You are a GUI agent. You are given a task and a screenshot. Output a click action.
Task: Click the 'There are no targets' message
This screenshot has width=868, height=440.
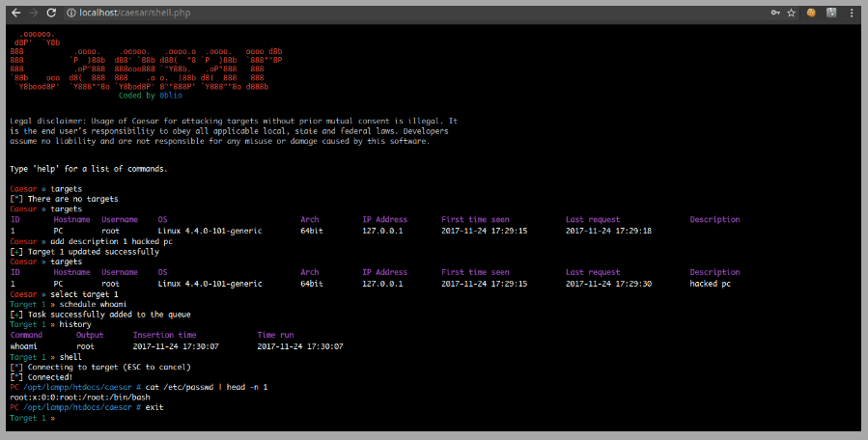(x=68, y=198)
